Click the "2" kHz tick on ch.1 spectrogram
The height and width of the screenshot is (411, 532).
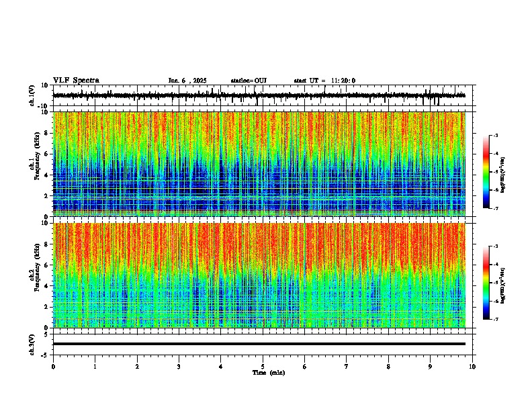coord(47,195)
